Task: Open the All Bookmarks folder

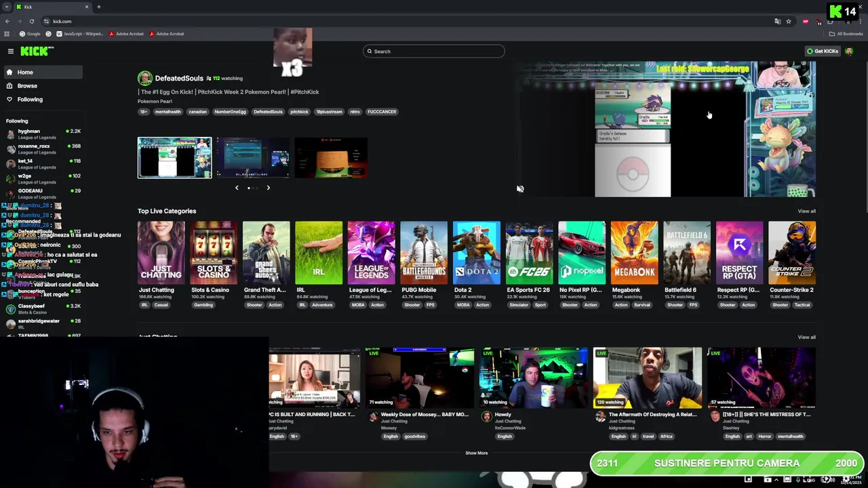Action: tap(846, 34)
